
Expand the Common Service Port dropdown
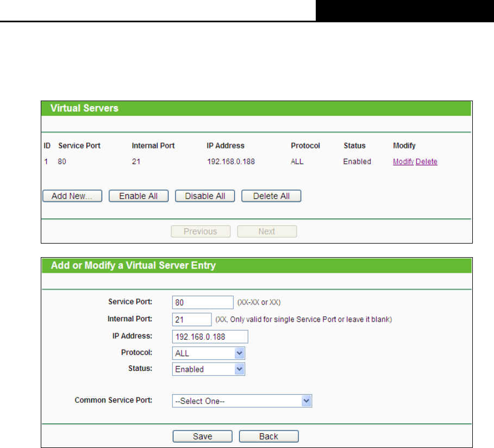coord(242,401)
